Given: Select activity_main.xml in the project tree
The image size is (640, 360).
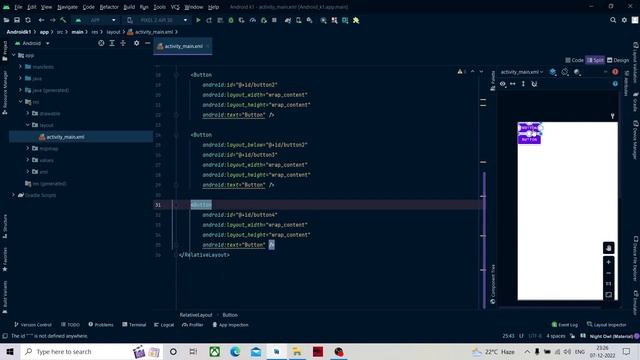Looking at the screenshot, I should pos(65,137).
